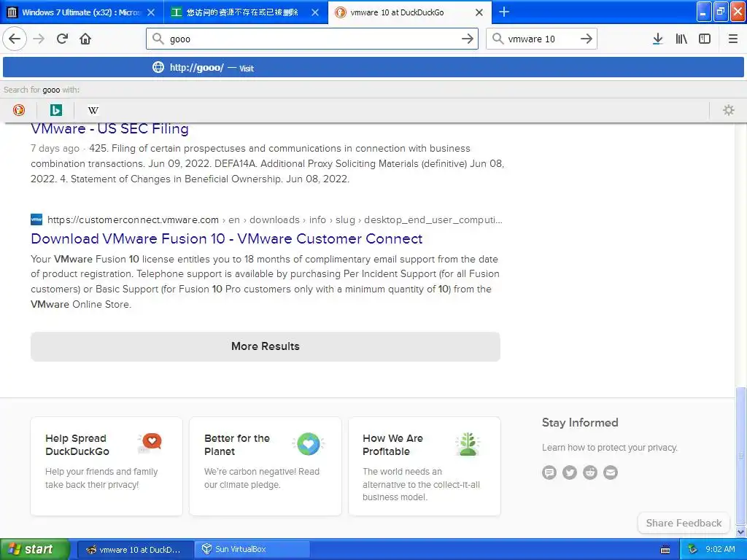Search gooo with Bing engine icon

coord(55,110)
